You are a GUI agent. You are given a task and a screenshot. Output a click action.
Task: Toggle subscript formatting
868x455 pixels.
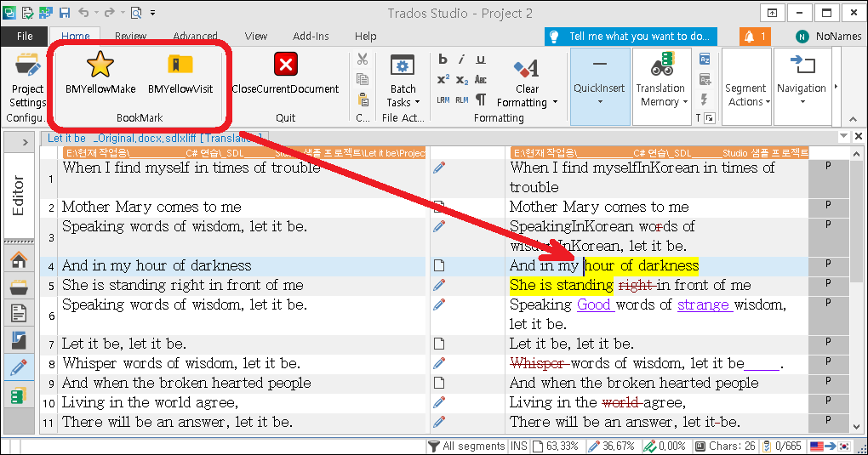(462, 80)
